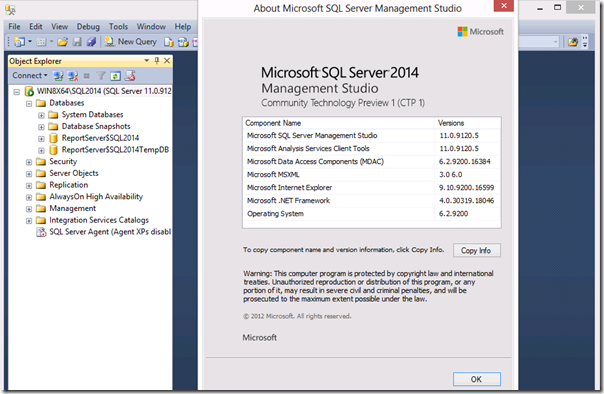Expand the Management node
This screenshot has height=394, width=604.
pyautogui.click(x=29, y=209)
